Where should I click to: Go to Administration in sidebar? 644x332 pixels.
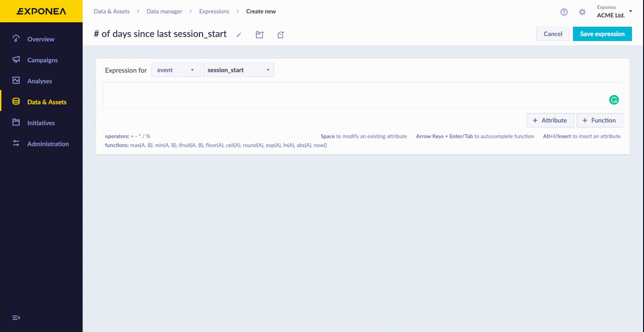tap(48, 143)
